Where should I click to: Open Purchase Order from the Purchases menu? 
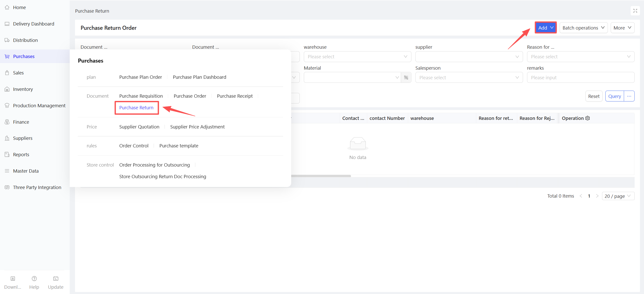click(x=190, y=96)
